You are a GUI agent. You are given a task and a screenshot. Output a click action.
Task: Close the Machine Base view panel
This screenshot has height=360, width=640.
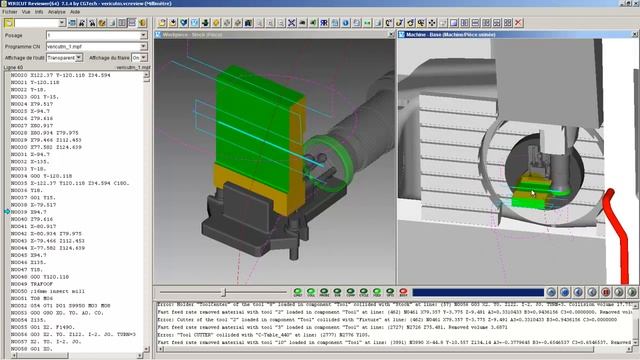point(635,35)
